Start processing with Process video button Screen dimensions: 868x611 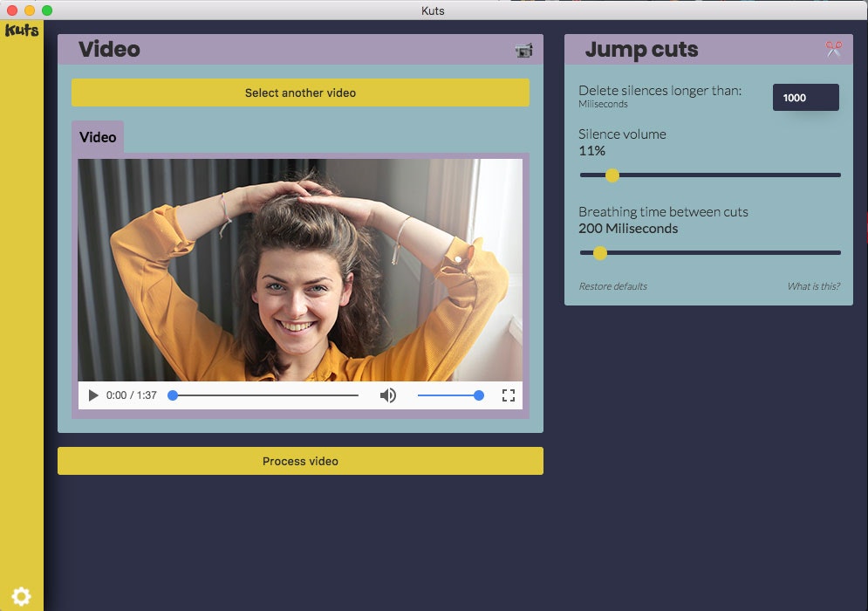pyautogui.click(x=300, y=461)
